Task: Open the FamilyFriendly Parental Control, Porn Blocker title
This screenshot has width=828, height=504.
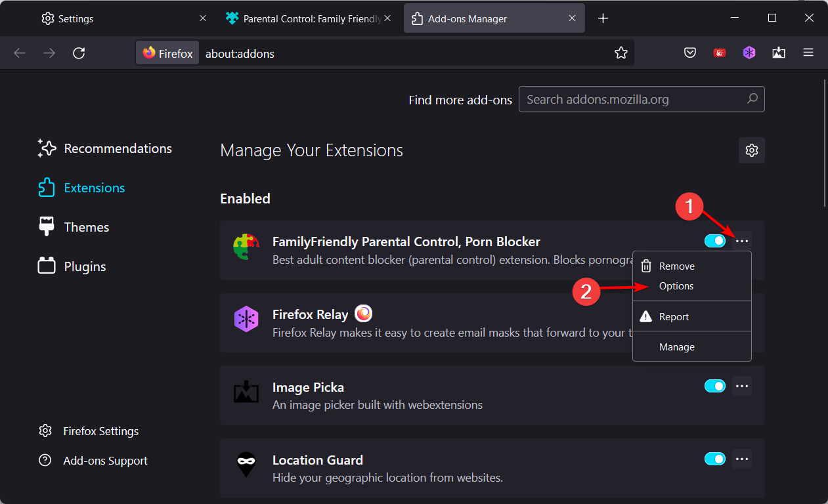Action: (406, 241)
